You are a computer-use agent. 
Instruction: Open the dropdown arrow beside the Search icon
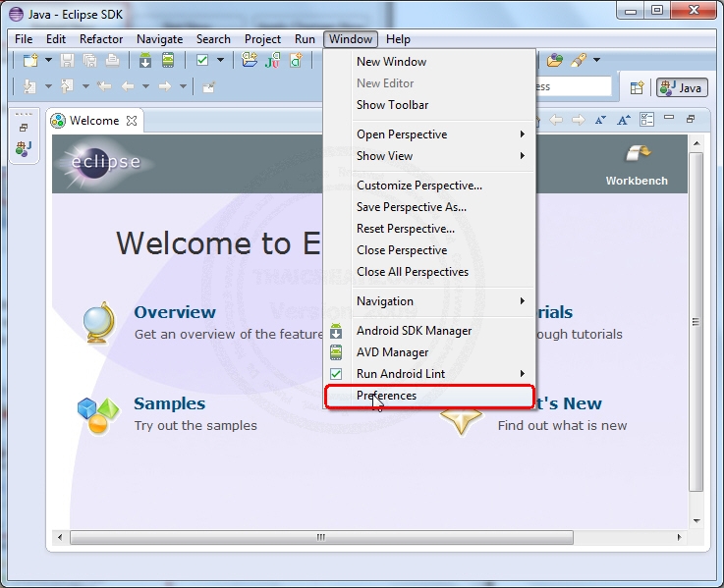596,60
